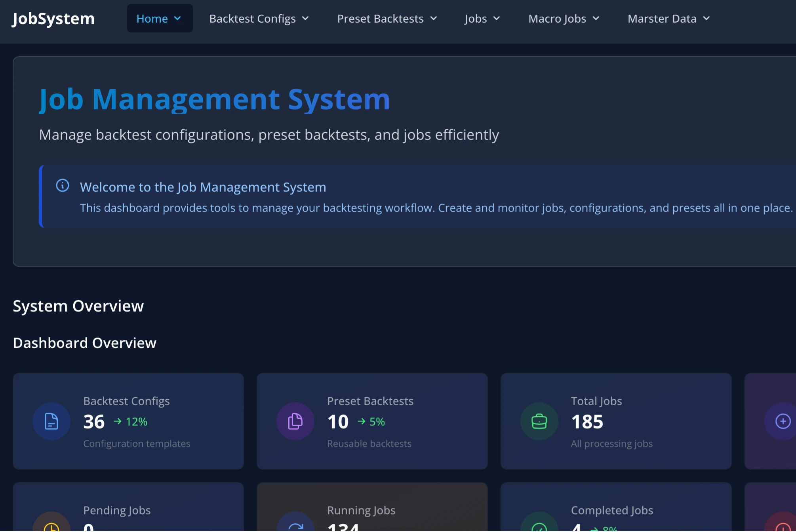Click the Preset Backtests count 10

click(x=338, y=421)
